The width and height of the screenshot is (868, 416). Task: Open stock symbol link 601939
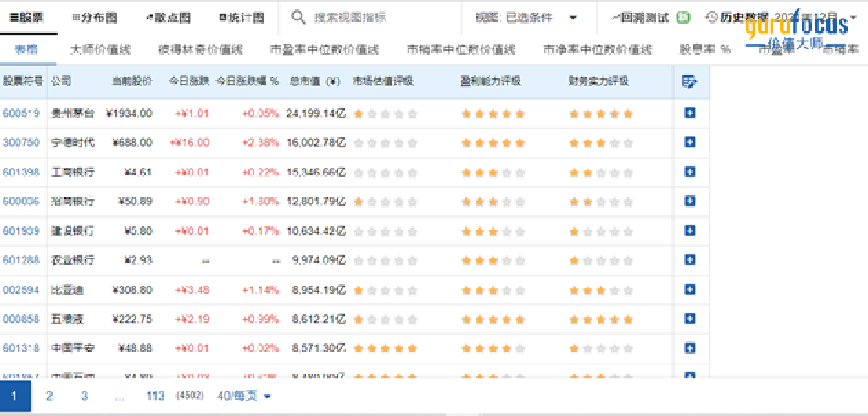(21, 230)
